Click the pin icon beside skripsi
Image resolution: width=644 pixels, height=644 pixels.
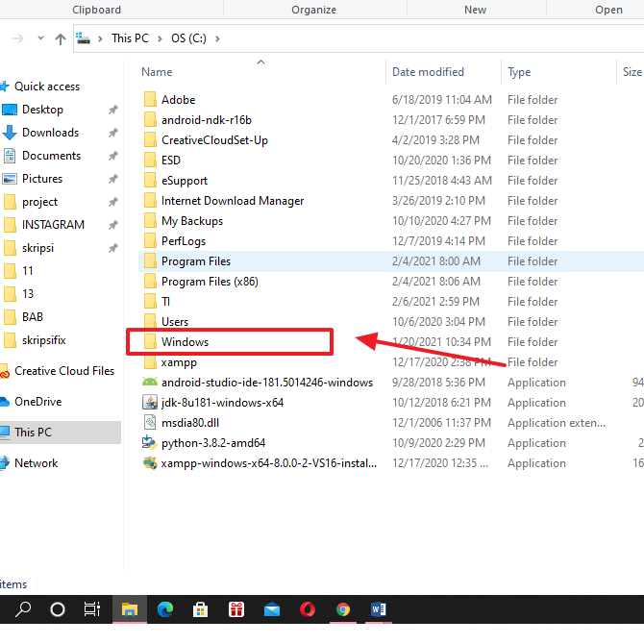pyautogui.click(x=113, y=248)
